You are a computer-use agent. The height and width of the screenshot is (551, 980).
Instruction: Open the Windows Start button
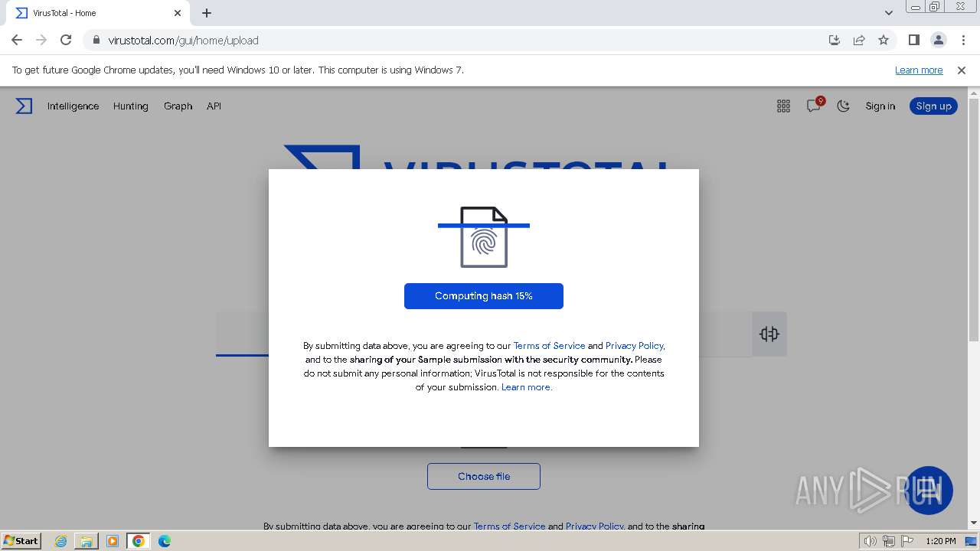tap(21, 541)
